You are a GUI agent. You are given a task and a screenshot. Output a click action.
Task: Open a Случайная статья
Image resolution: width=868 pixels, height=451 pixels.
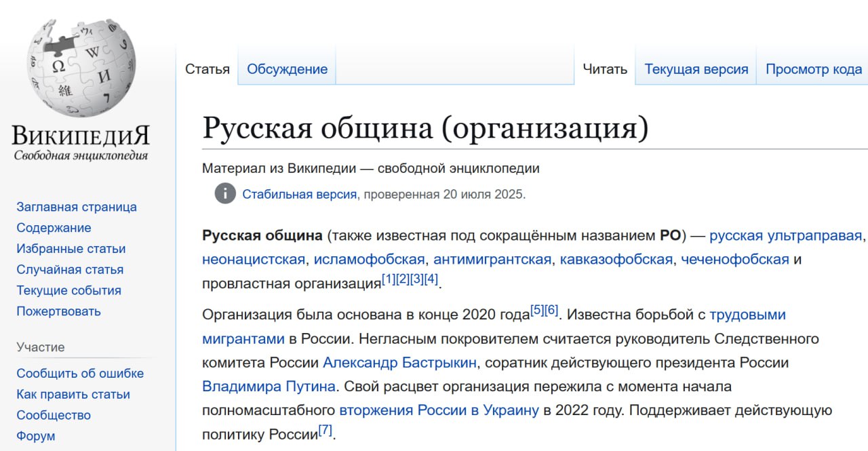[x=70, y=269]
